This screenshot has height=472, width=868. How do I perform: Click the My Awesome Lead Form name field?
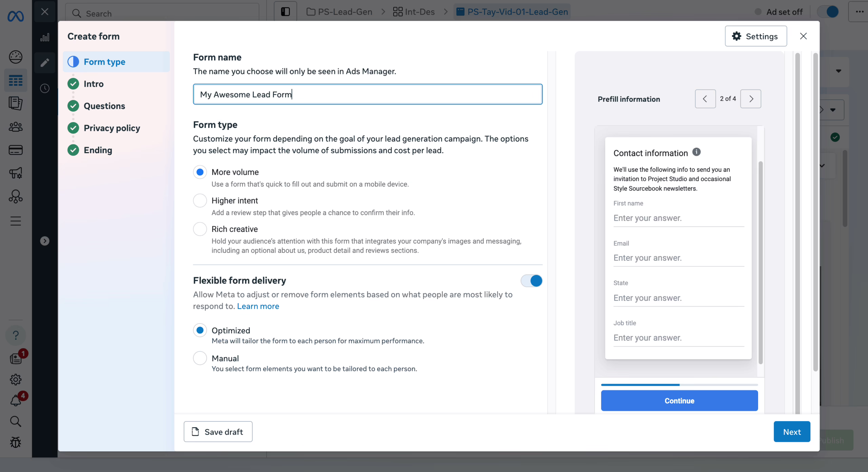(367, 94)
